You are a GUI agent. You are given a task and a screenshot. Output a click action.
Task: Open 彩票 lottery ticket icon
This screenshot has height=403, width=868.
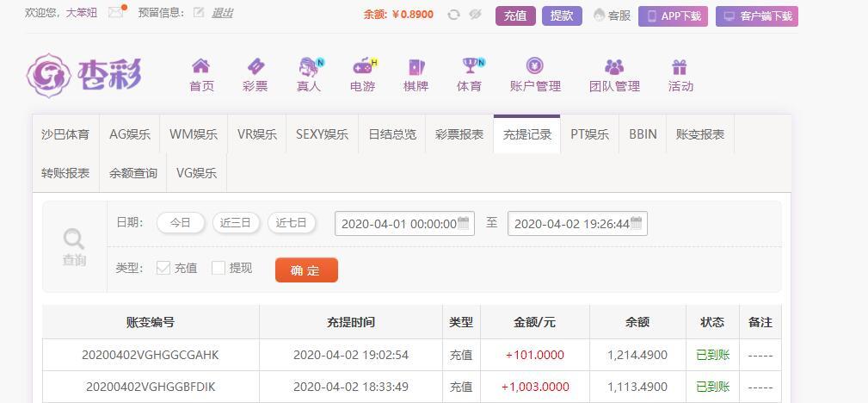255,66
